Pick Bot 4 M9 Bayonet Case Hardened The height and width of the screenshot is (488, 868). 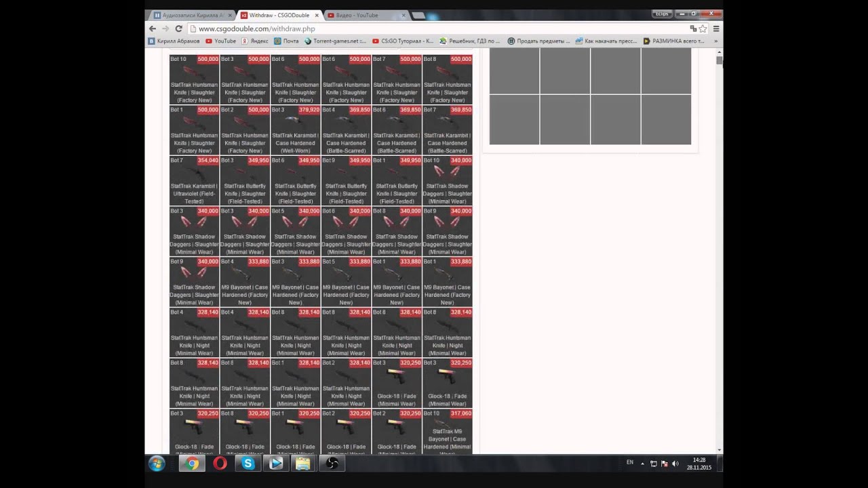coord(245,282)
